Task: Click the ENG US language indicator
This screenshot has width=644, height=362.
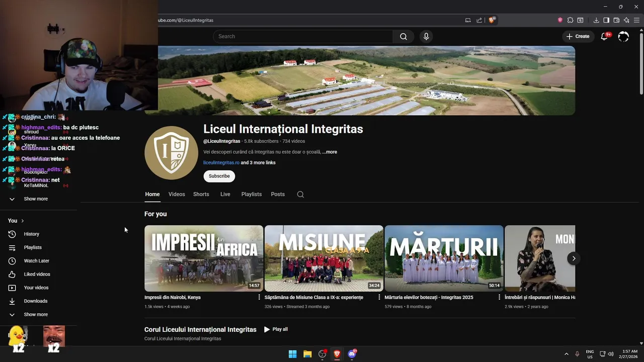Action: (x=590, y=354)
